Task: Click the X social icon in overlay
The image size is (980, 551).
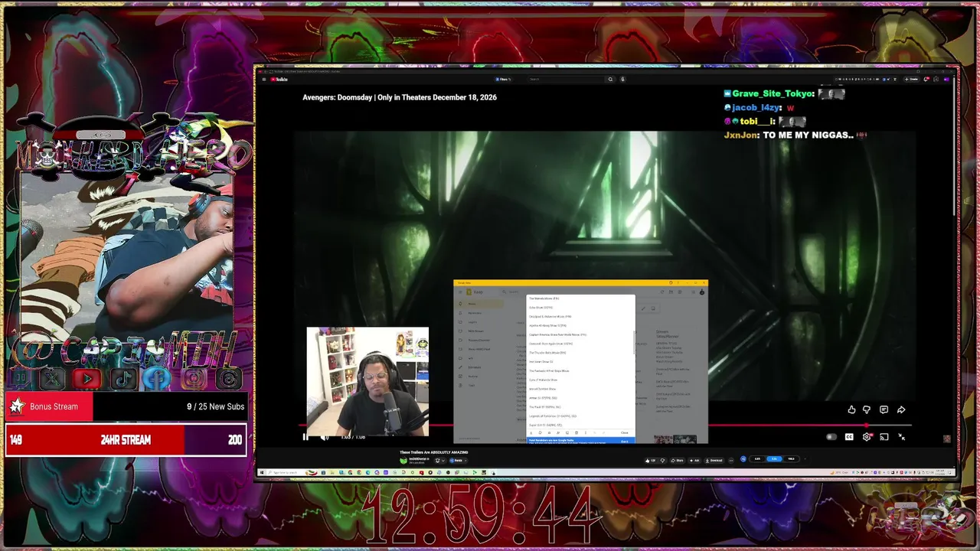Action: coord(52,377)
